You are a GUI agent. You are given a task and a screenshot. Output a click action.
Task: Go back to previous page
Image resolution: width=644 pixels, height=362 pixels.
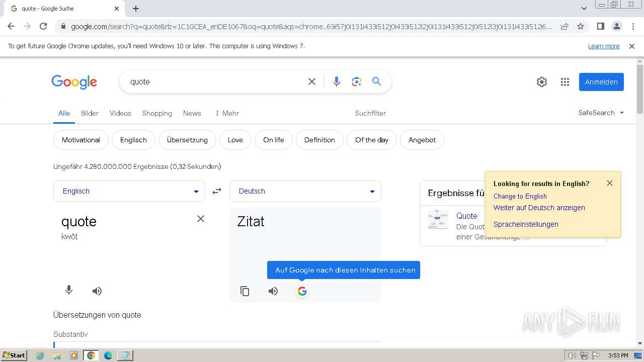11,26
